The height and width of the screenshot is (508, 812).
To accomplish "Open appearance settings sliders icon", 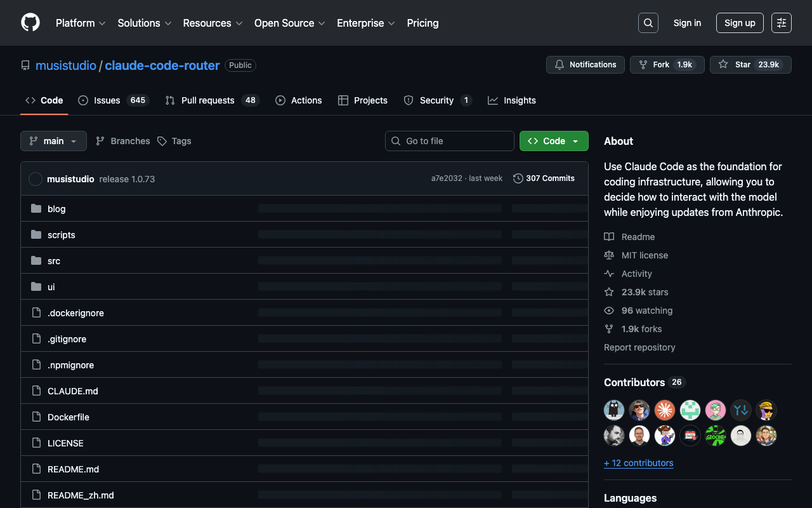I will (x=781, y=23).
